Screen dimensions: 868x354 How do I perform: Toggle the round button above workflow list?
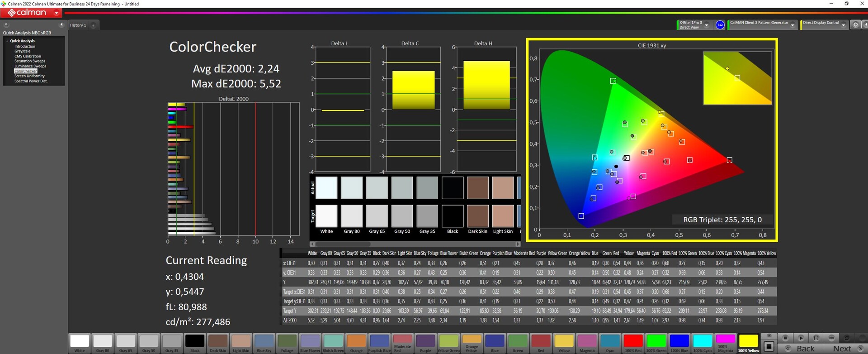(x=6, y=24)
